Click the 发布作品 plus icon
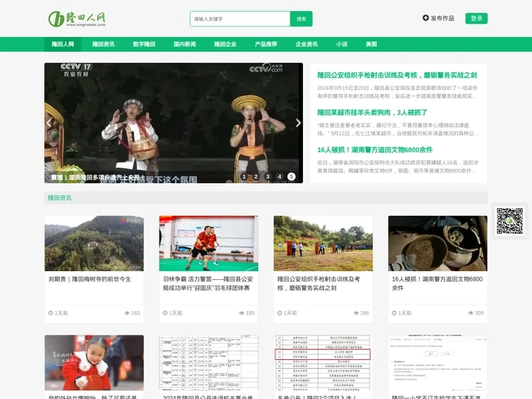Image resolution: width=532 pixels, height=399 pixels. [426, 18]
